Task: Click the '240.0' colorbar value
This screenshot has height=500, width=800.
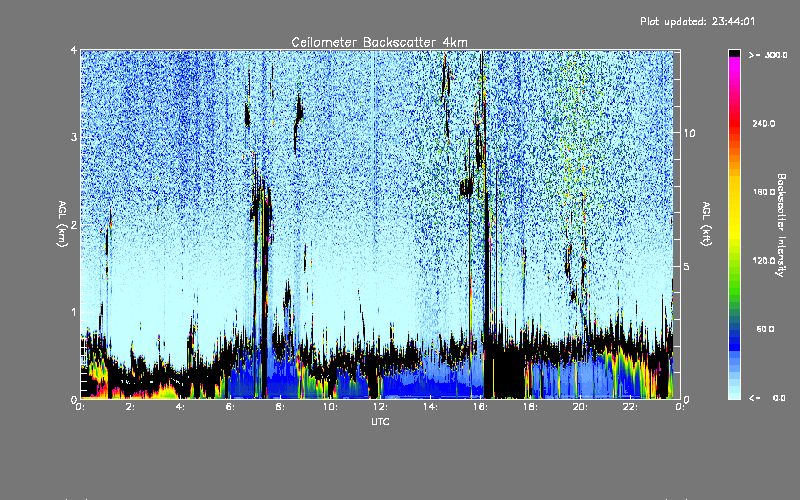Action: click(764, 124)
